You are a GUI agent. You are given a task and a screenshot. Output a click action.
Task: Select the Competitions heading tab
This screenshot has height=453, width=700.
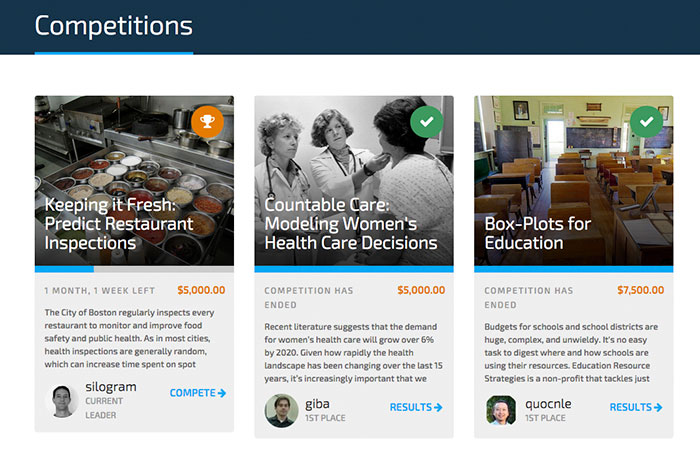113,26
